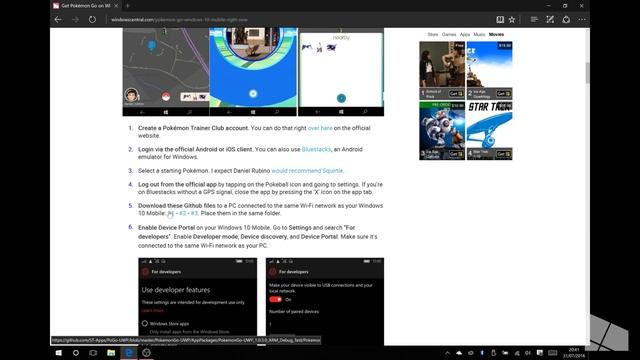Open the Bluestacks link

(x=316, y=149)
